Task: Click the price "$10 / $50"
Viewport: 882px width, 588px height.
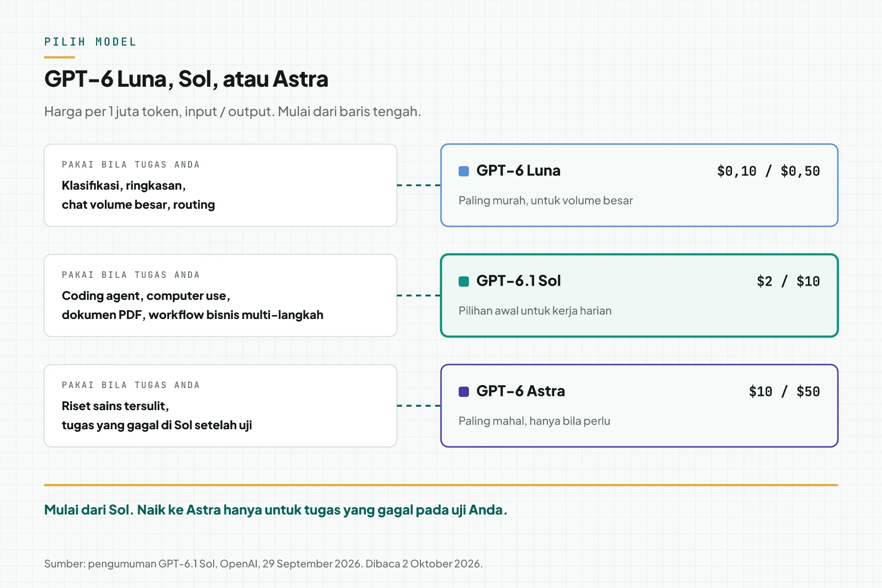Action: click(784, 392)
